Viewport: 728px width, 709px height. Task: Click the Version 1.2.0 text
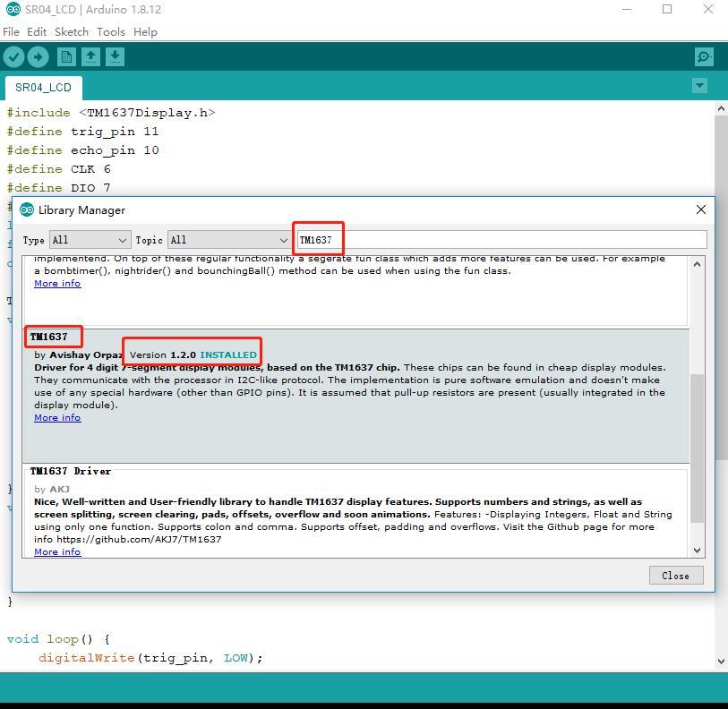pyautogui.click(x=162, y=354)
